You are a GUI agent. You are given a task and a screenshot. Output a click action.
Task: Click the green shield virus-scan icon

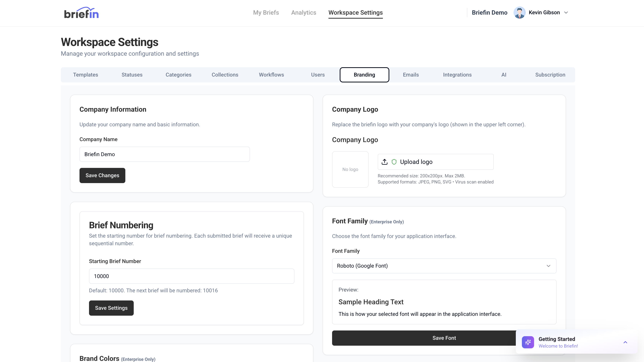tap(394, 162)
